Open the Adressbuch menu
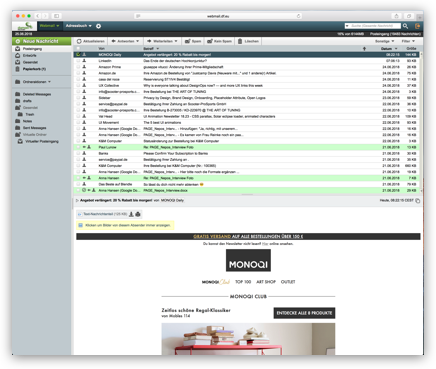 [x=78, y=26]
